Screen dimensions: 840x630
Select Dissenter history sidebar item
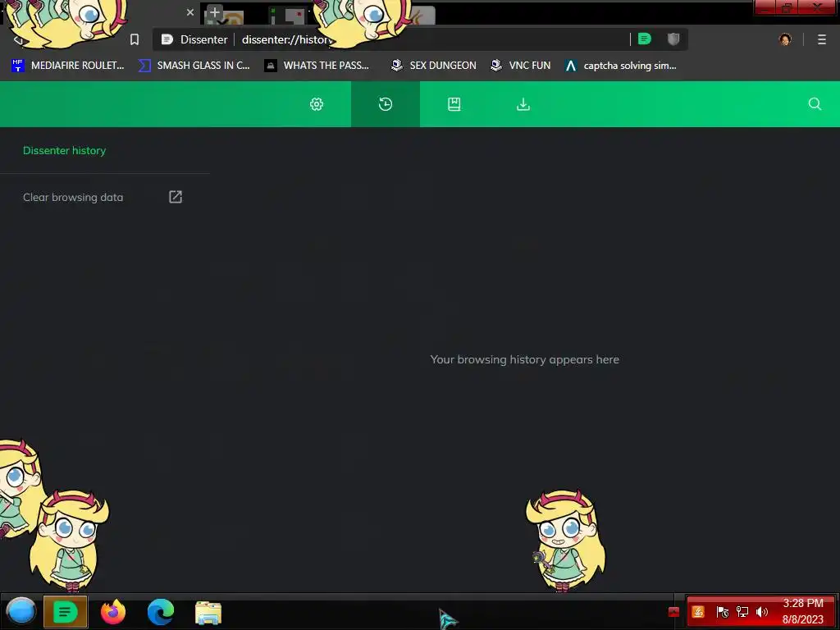pyautogui.click(x=64, y=151)
